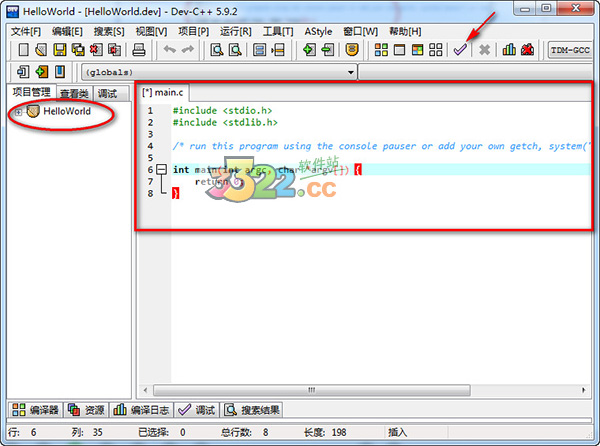600x446 pixels.
Task: Click the Toggle Bookmarks green plus icon
Action: pyautogui.click(x=41, y=72)
